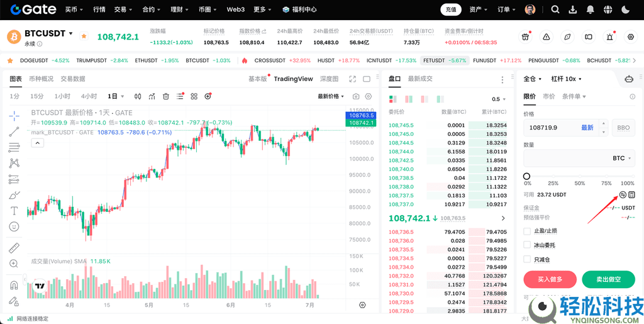Favorite BTCUSDT with the star icon

84,36
